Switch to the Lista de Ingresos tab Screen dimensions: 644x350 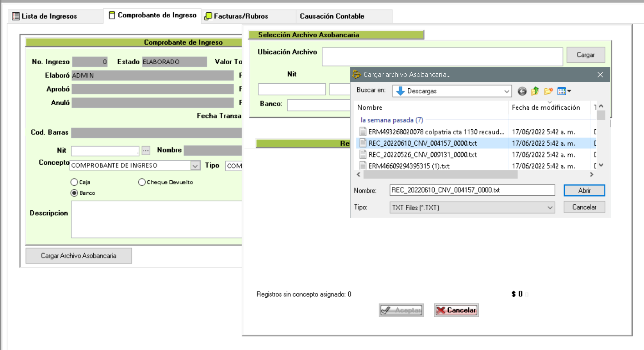(44, 16)
